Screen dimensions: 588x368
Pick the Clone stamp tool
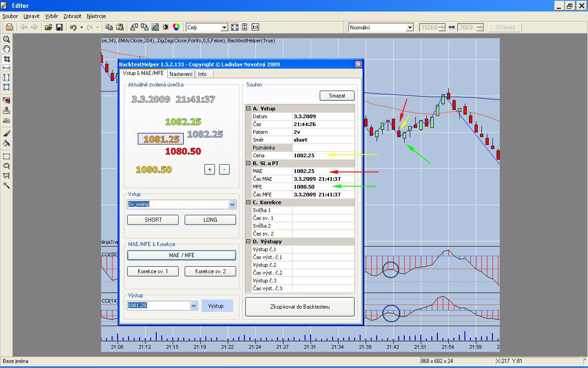tap(6, 110)
